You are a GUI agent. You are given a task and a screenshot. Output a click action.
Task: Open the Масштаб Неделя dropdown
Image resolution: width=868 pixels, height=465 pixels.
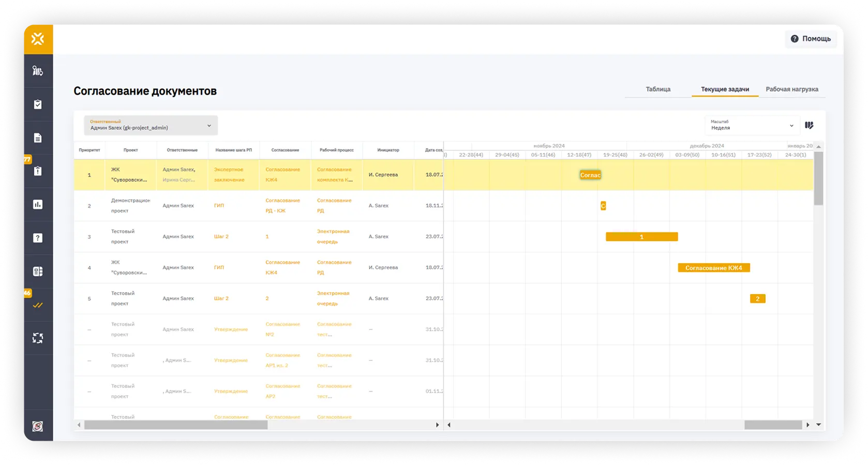coord(752,125)
